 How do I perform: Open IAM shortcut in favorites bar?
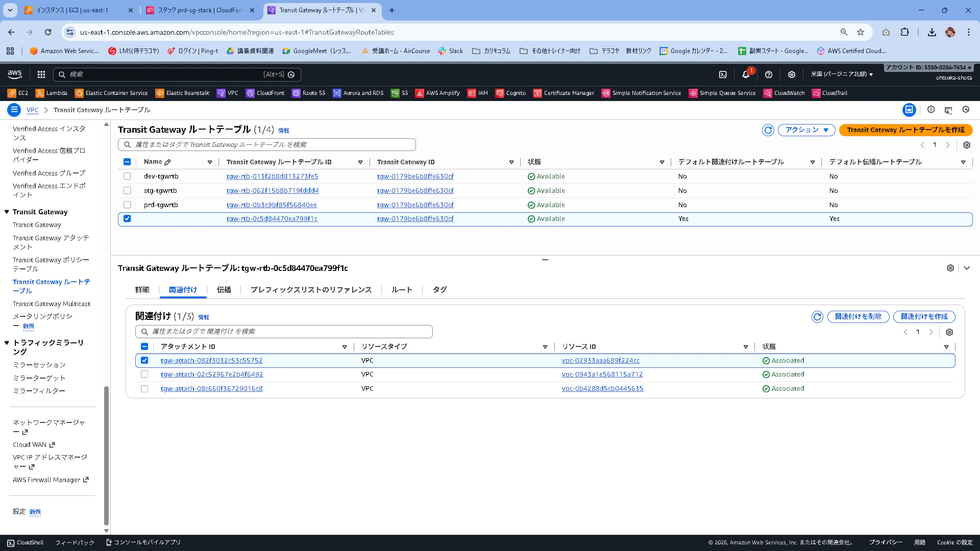point(478,93)
